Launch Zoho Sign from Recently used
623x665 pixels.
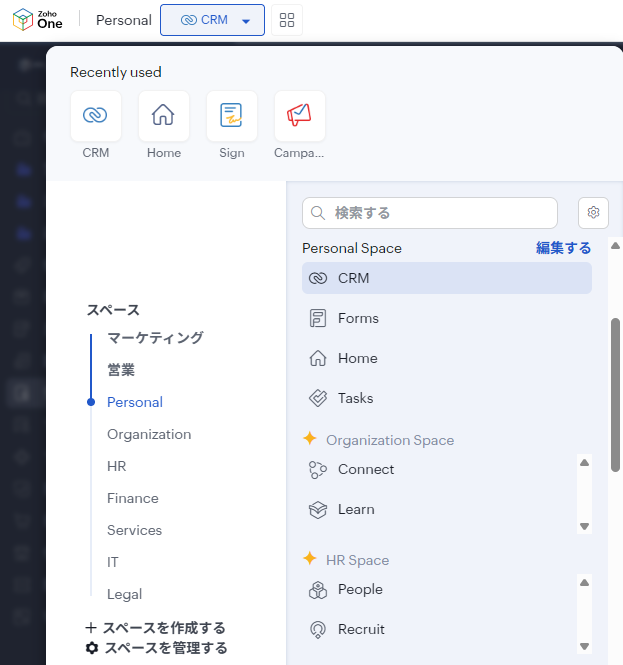(x=231, y=117)
